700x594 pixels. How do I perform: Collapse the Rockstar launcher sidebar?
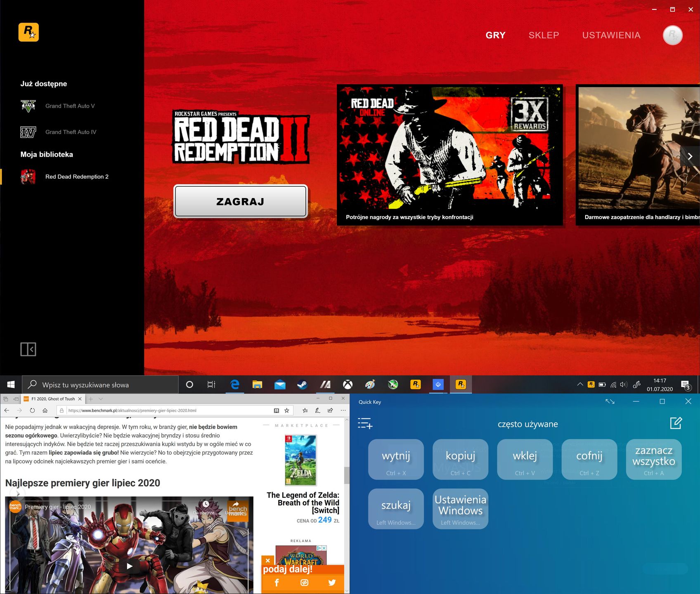(28, 349)
